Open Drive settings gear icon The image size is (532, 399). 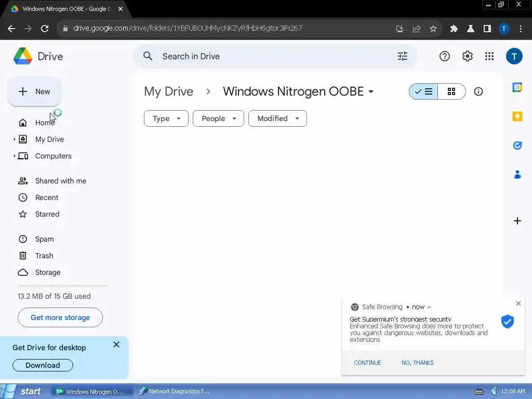468,56
